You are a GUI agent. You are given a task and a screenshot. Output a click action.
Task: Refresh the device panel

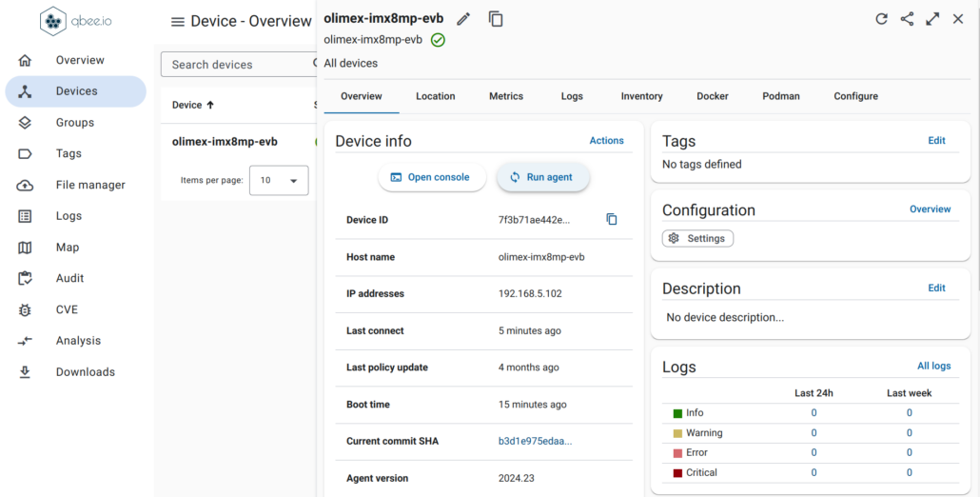coord(881,19)
